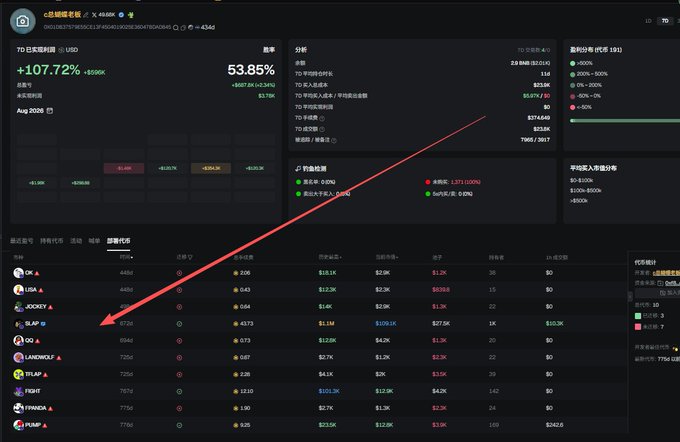Viewport: 680px width, 442px height.
Task: Click warning triangle next to JOCKEY
Action: point(50,307)
